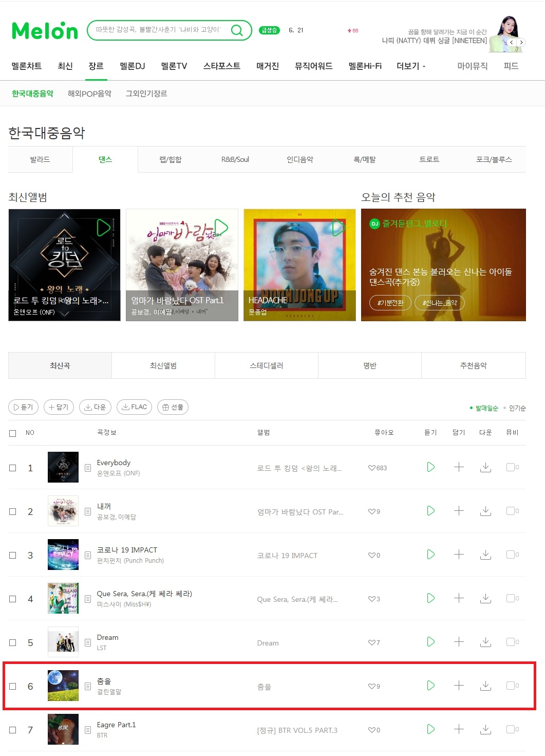Play the HEADACHE album cover
This screenshot has width=545, height=756.
click(x=338, y=228)
